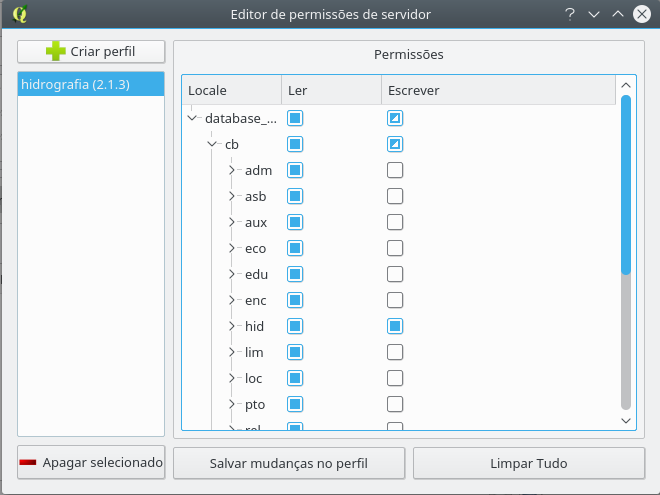Expand the aux tree node
Image resolution: width=660 pixels, height=495 pixels.
tap(232, 222)
